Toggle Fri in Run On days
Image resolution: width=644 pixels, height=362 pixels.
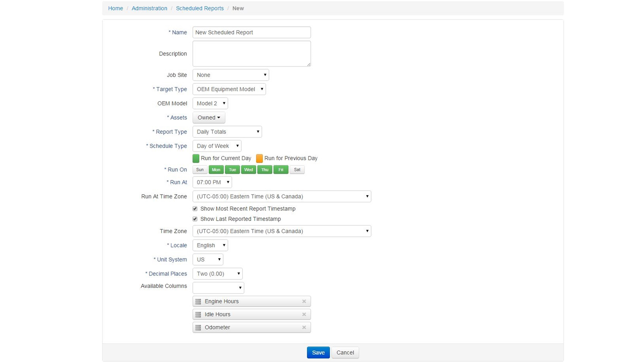(281, 170)
